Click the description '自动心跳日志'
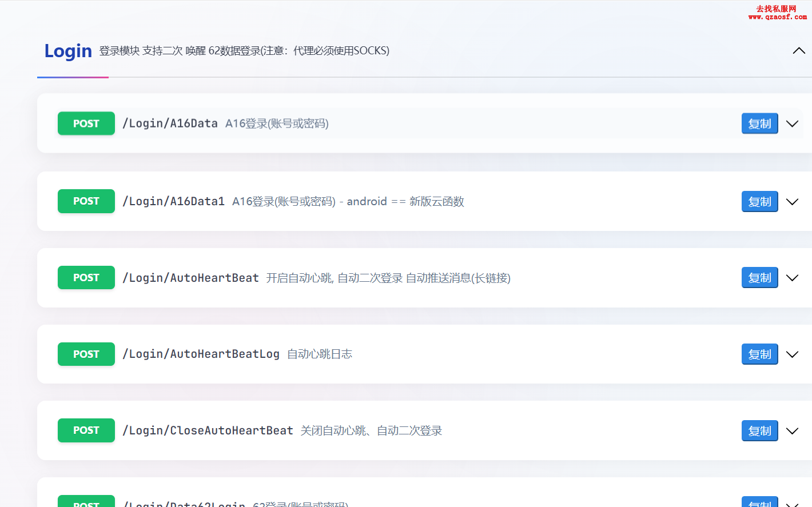 (x=320, y=354)
